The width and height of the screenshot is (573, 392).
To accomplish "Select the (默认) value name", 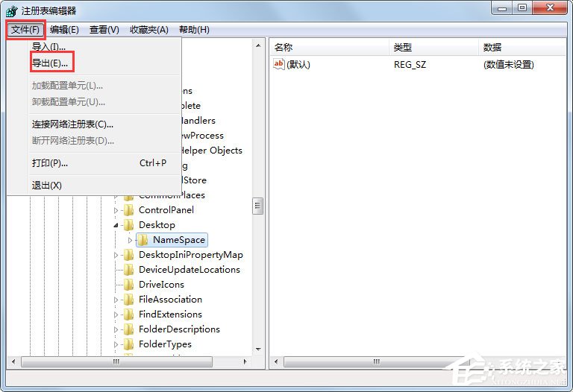I will (x=298, y=65).
